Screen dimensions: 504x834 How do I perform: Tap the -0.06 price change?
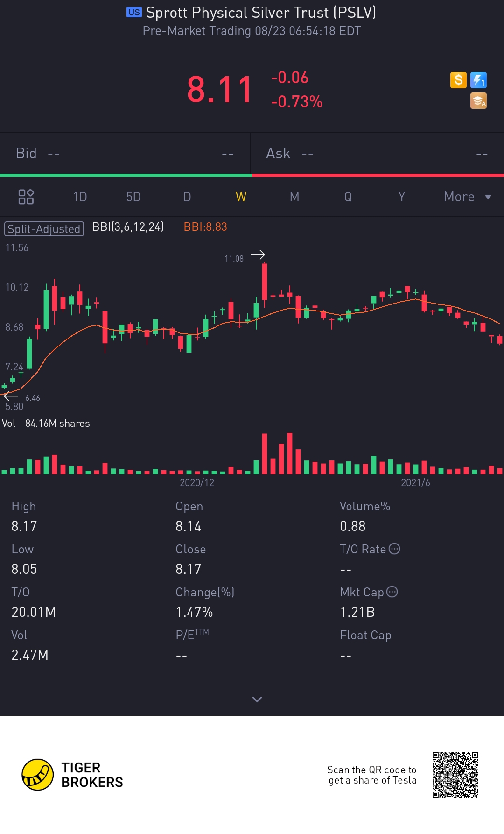point(290,77)
